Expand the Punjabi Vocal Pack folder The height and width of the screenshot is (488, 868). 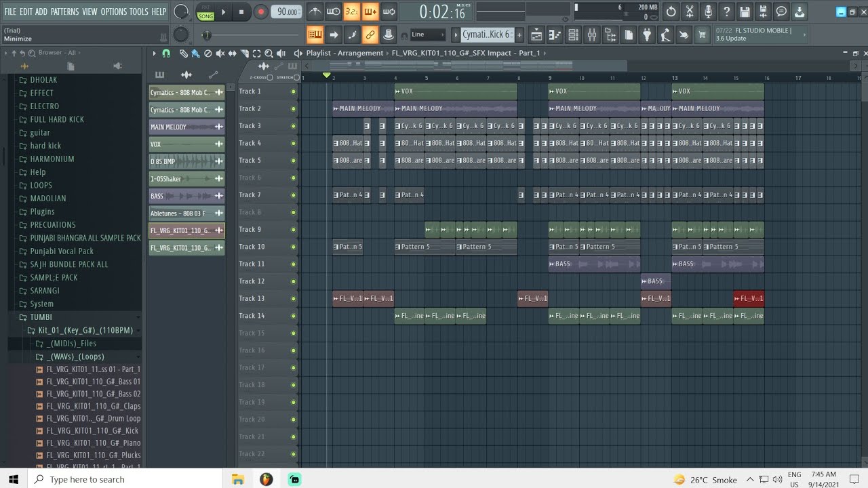tap(62, 251)
